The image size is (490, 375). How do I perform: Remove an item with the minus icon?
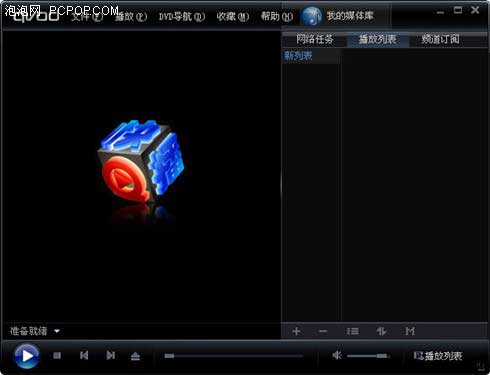323,331
